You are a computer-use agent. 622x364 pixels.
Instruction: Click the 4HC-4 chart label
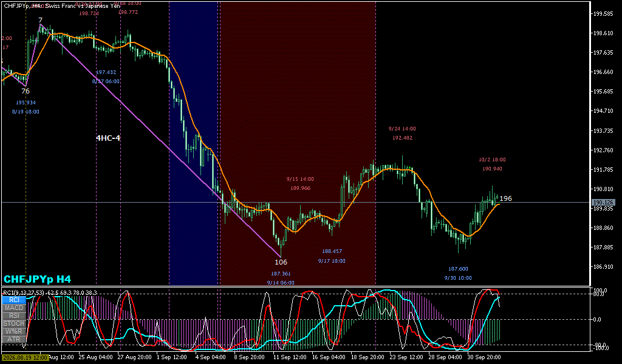(x=108, y=138)
